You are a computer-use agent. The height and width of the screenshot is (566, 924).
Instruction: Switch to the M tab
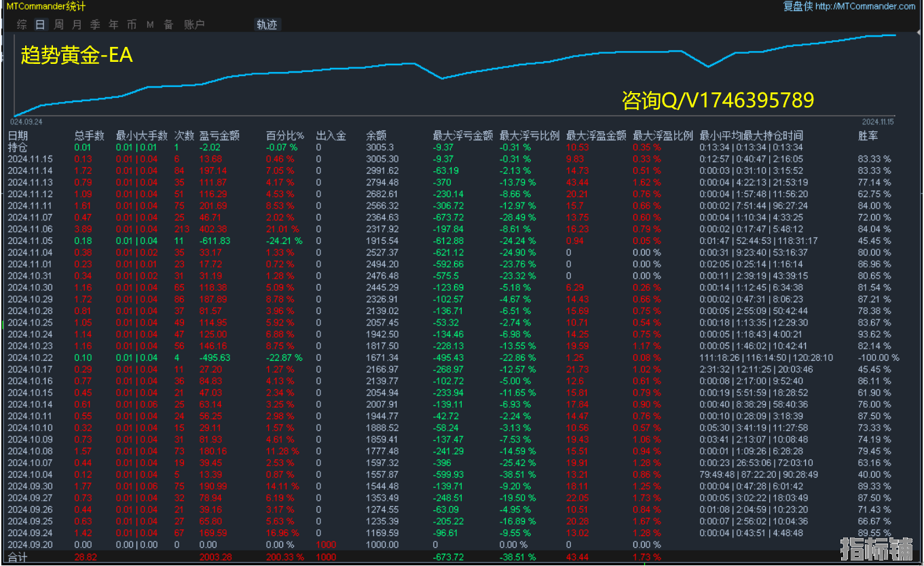tap(150, 24)
